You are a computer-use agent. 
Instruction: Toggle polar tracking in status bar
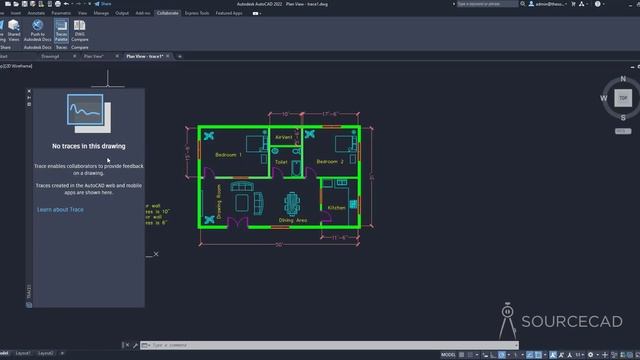click(x=502, y=355)
